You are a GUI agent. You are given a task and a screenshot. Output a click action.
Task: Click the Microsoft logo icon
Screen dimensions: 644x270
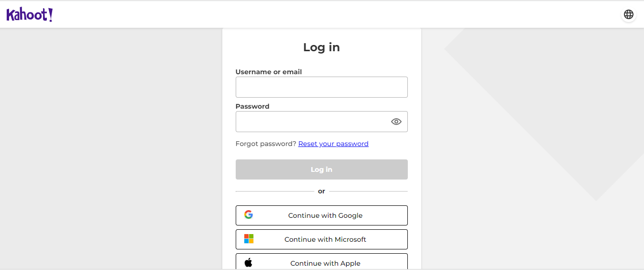point(249,239)
